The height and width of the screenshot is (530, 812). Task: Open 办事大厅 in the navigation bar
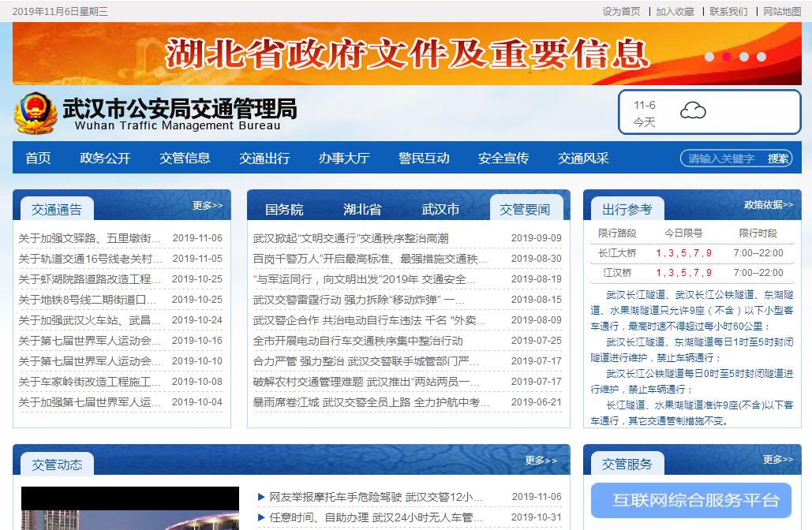[343, 158]
